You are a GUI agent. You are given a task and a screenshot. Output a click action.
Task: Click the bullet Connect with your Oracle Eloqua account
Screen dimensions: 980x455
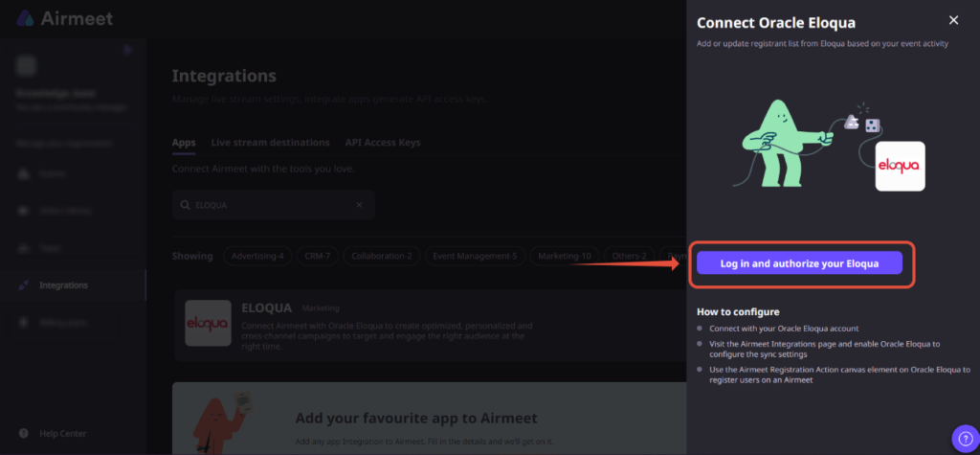[784, 329]
